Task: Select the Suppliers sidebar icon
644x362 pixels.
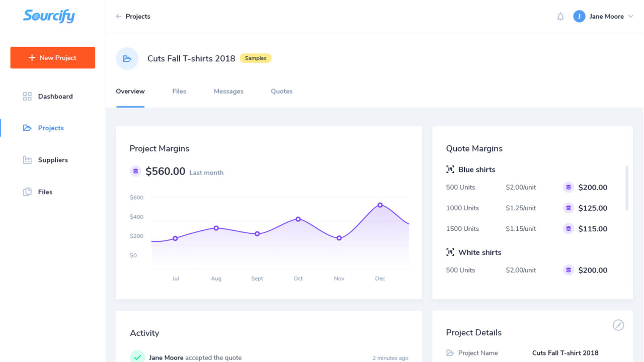Action: [x=27, y=160]
